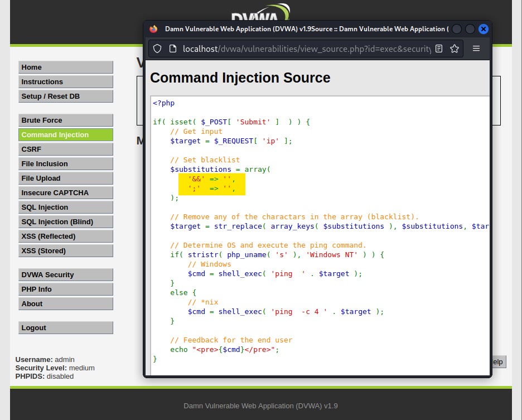Viewport: 522px width, 420px height.
Task: Click the 'ping -c 4' shell_exec line
Action: [286, 312]
